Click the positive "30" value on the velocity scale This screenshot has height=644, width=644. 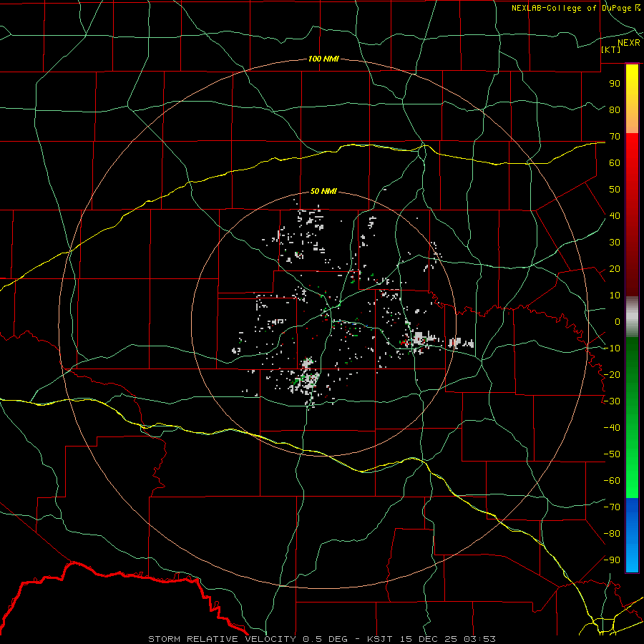(615, 243)
